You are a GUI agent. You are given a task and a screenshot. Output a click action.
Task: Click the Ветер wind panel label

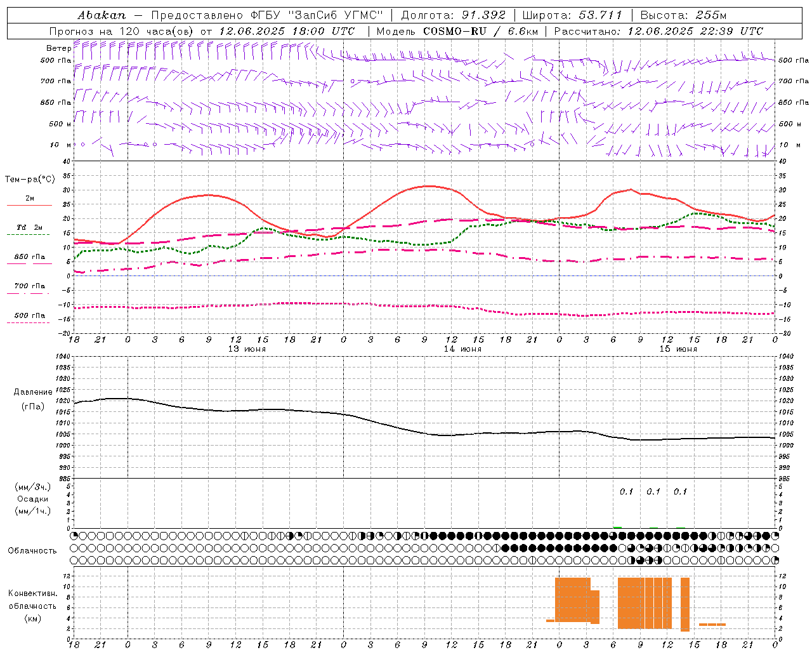click(58, 48)
